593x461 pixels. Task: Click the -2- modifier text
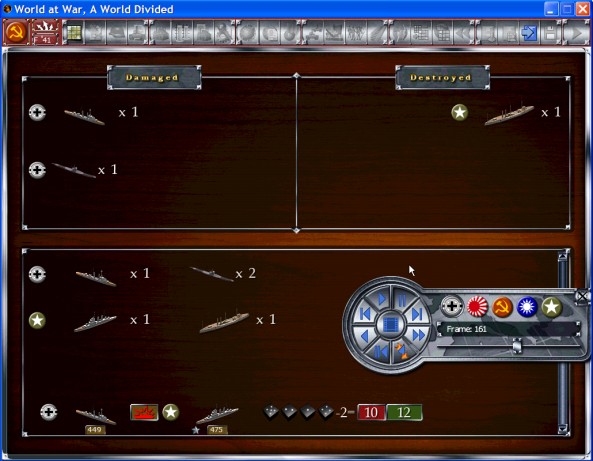[344, 412]
